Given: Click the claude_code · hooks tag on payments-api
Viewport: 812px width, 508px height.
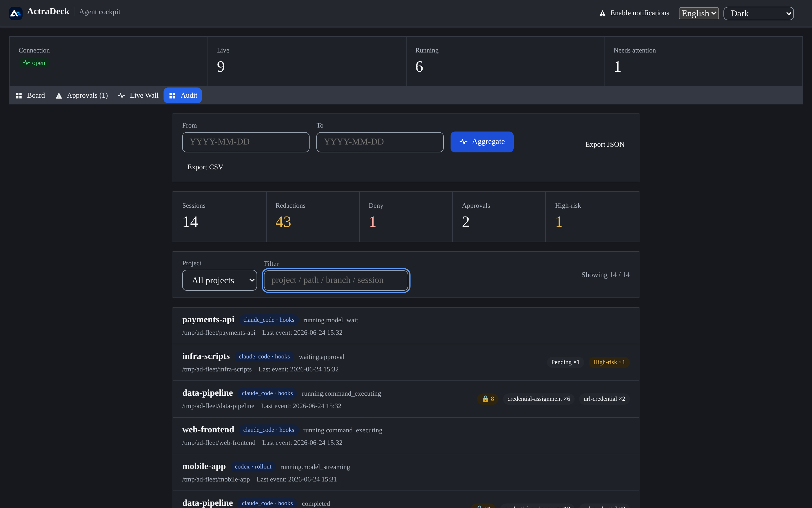Looking at the screenshot, I should [269, 320].
